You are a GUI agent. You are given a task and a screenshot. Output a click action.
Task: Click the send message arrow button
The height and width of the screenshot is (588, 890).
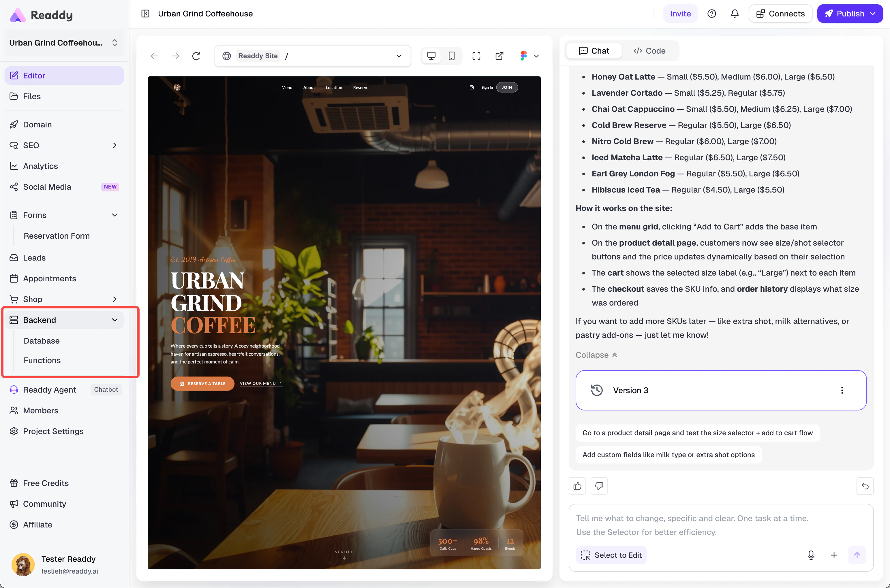pyautogui.click(x=857, y=555)
